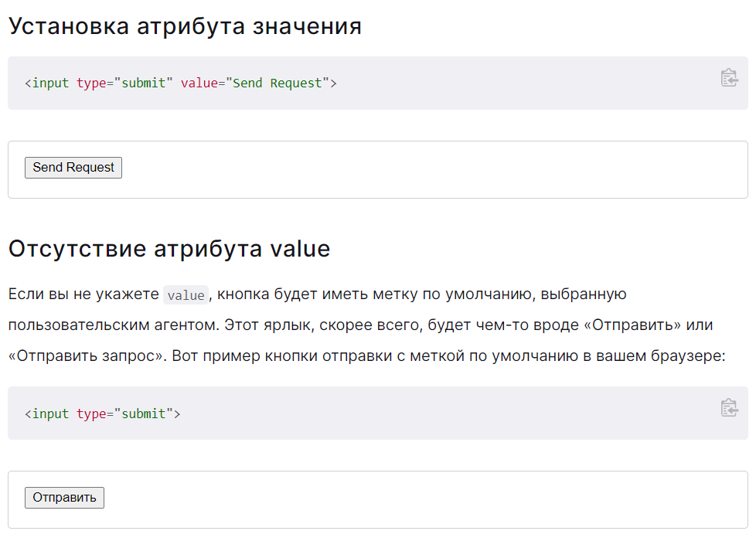Click the phrase пользовательским агентом in paragraph

point(114,325)
